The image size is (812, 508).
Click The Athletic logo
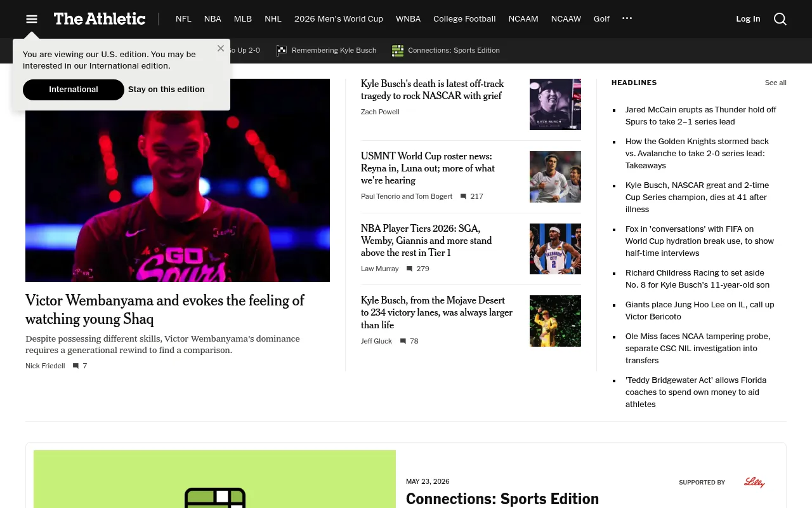point(100,19)
